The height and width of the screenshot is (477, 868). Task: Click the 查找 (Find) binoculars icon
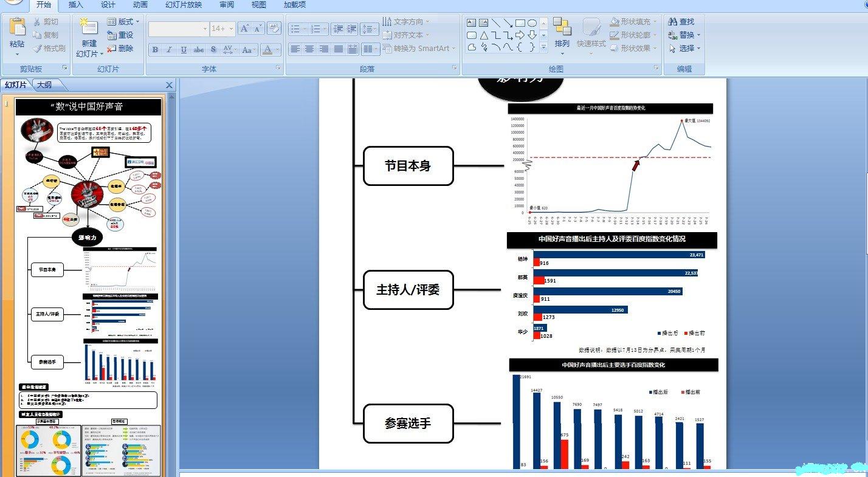pos(673,22)
